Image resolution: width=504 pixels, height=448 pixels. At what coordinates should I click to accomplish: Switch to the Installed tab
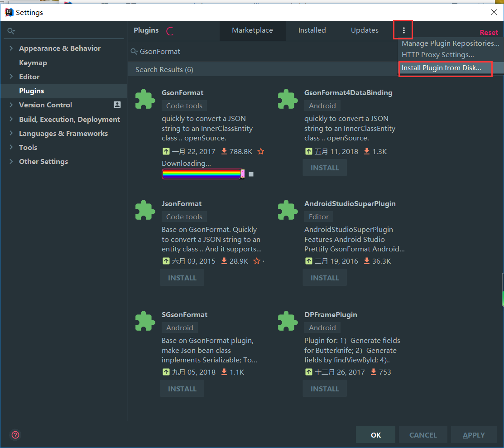(312, 30)
